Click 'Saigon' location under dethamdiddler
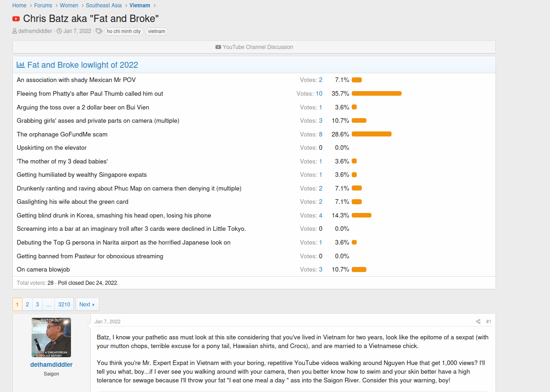Screen dimensions: 550x392 51,374
